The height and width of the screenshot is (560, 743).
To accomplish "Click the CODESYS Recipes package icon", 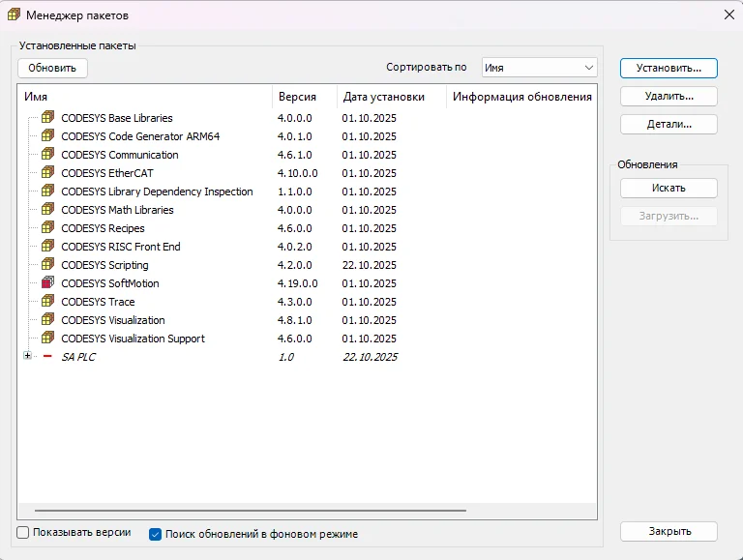I will [x=47, y=227].
